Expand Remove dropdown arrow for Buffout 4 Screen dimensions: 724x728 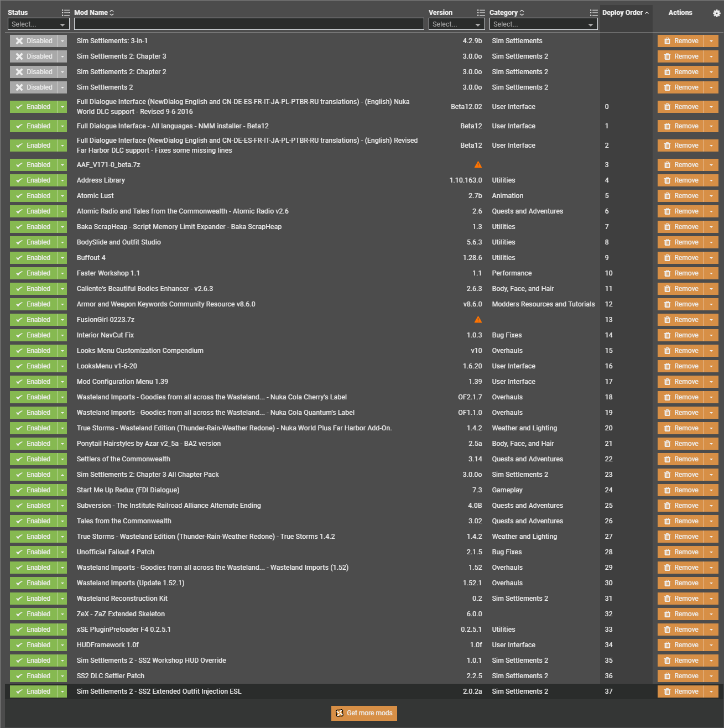[x=711, y=258]
